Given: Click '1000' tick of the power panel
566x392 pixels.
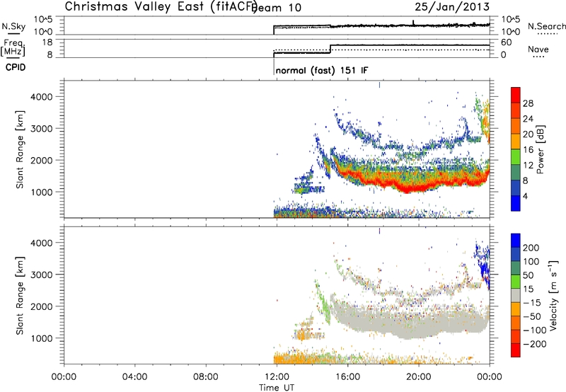Looking at the screenshot, I should click(x=42, y=192).
